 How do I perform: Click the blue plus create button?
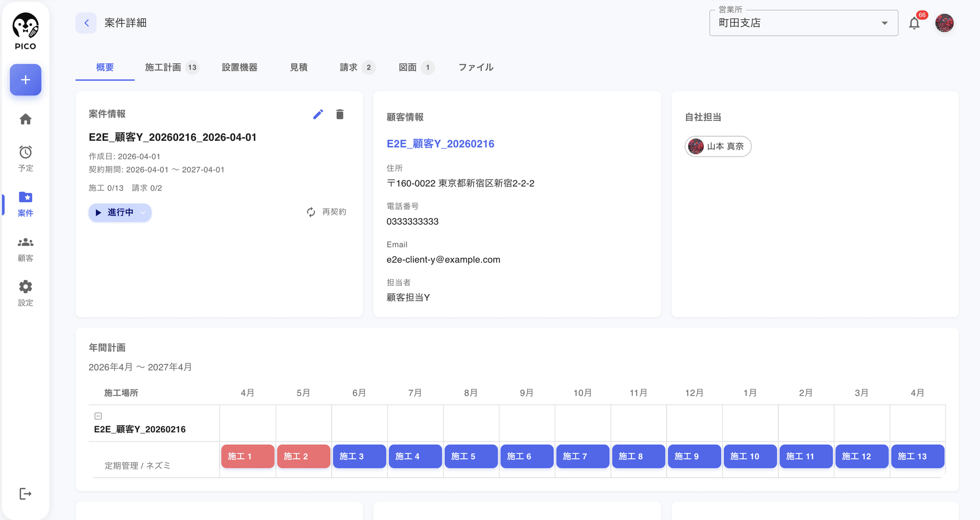click(x=26, y=80)
